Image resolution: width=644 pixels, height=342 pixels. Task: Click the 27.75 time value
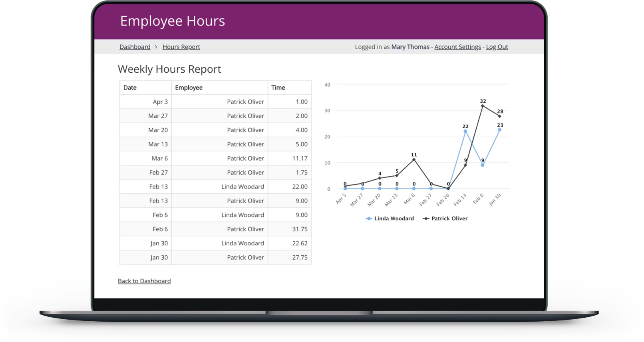[x=300, y=257]
